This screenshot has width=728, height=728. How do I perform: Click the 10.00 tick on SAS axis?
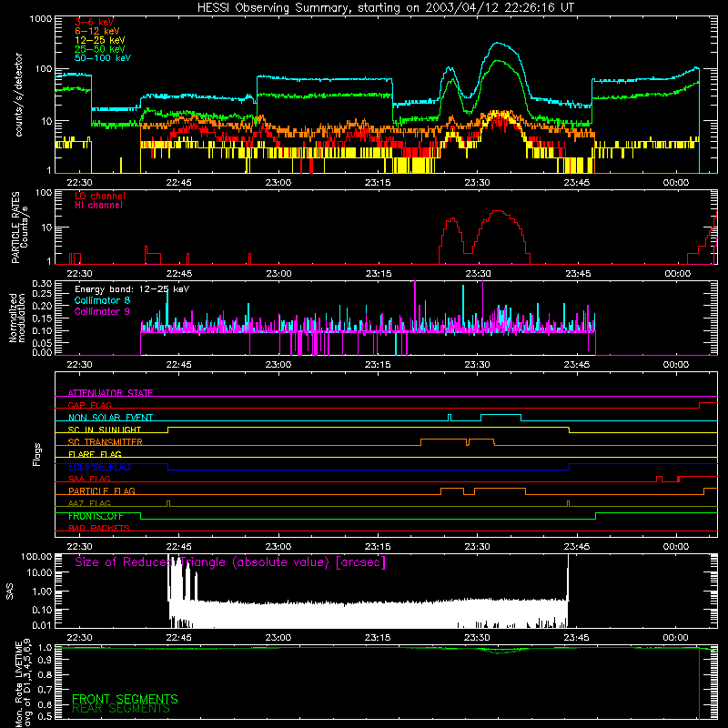[39, 572]
